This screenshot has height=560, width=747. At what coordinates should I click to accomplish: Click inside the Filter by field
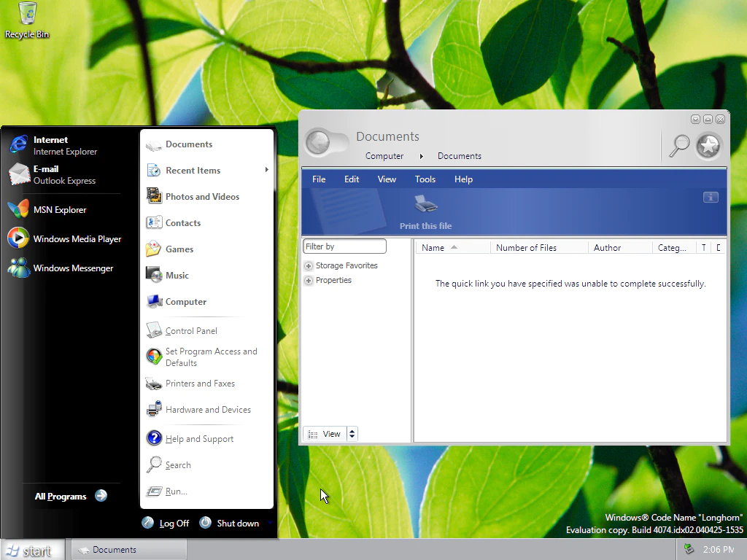(344, 246)
